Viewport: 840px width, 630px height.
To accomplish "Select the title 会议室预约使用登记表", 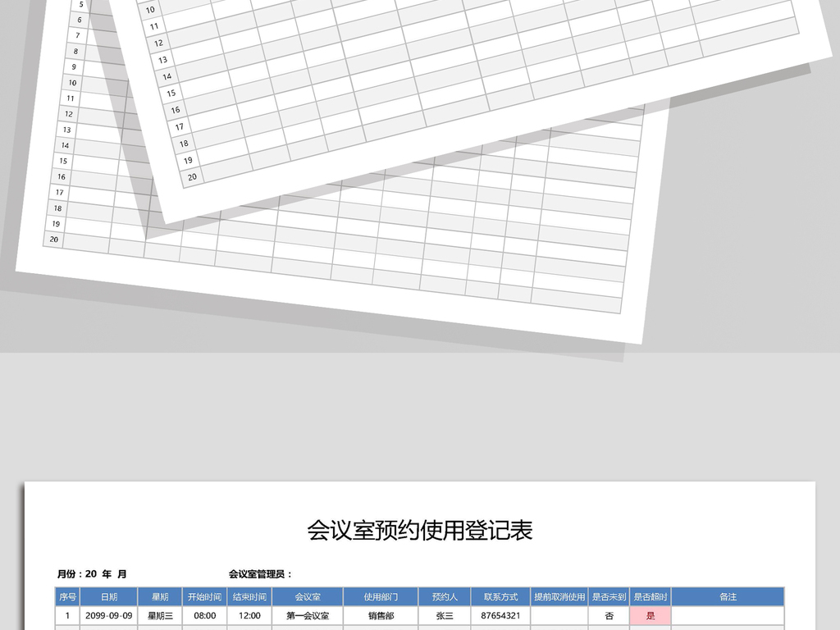I will click(x=420, y=528).
